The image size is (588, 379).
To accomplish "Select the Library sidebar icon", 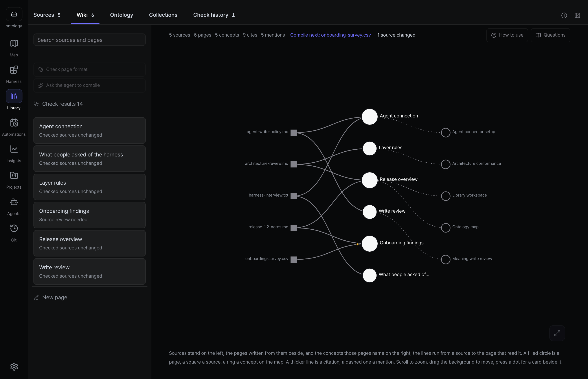I will click(x=14, y=96).
